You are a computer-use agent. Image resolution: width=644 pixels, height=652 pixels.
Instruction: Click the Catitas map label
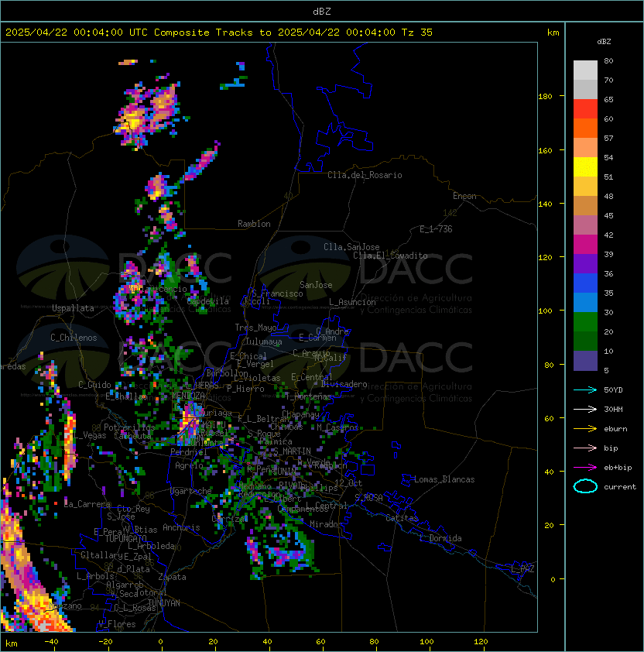point(402,518)
